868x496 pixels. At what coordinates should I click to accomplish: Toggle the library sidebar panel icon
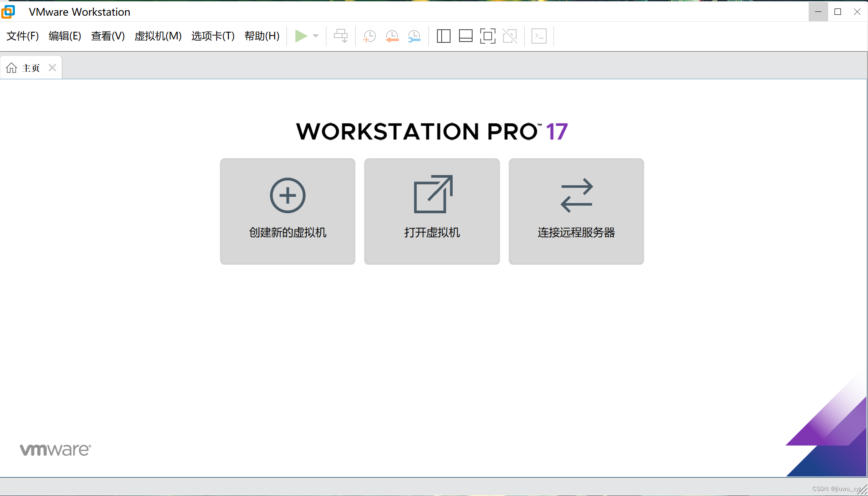point(443,36)
